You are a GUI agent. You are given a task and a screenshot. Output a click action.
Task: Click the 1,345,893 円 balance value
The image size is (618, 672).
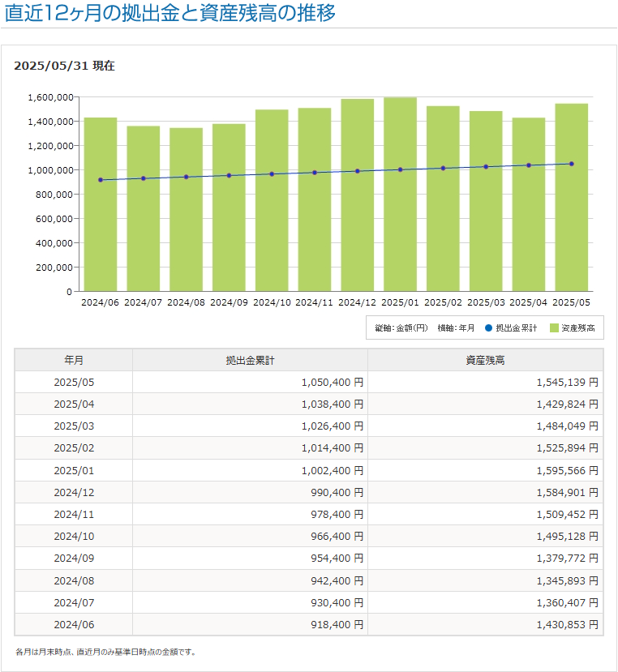pos(568,580)
